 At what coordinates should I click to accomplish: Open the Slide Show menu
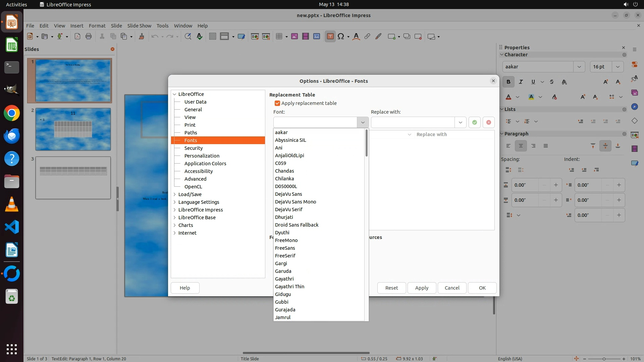click(139, 26)
